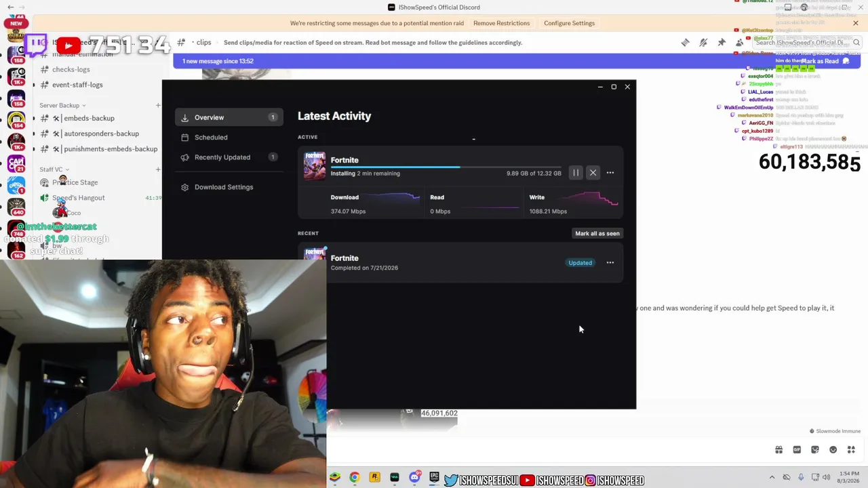Click the Mark all as seen button
The height and width of the screenshot is (488, 868).
[597, 233]
